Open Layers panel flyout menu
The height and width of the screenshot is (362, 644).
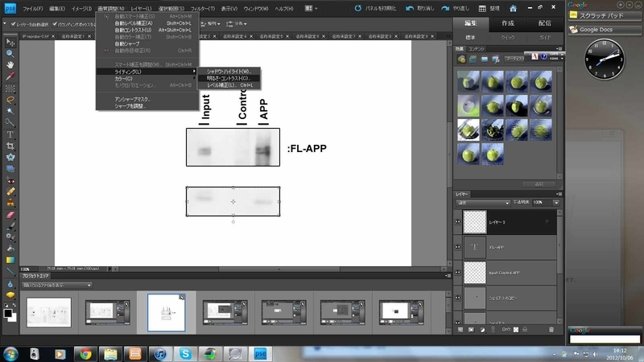(559, 194)
